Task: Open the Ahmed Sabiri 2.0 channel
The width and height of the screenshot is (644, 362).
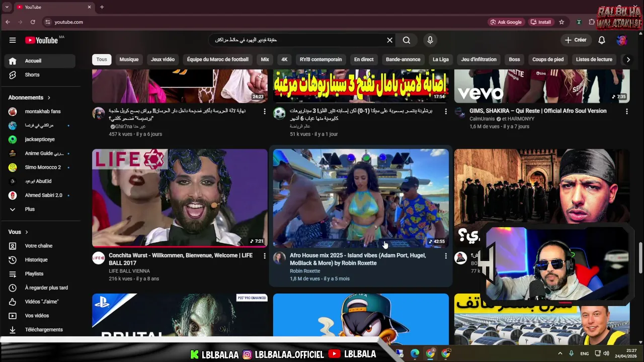Action: point(40,195)
